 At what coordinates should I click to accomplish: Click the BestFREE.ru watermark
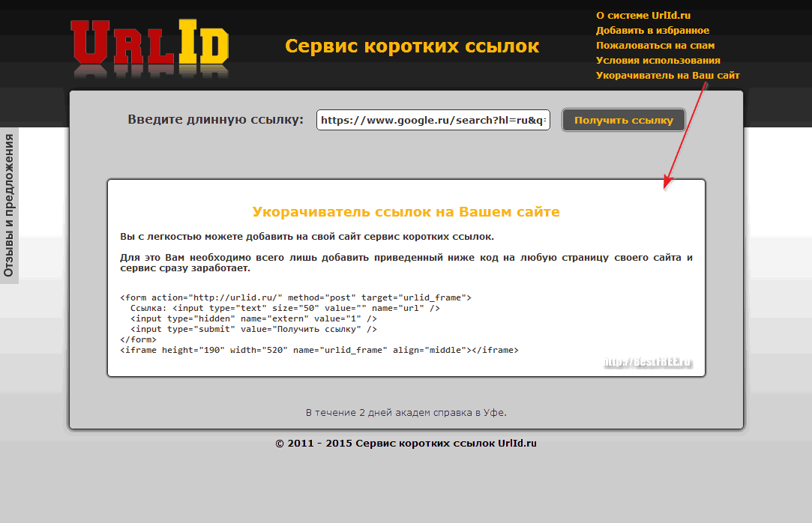pos(648,363)
